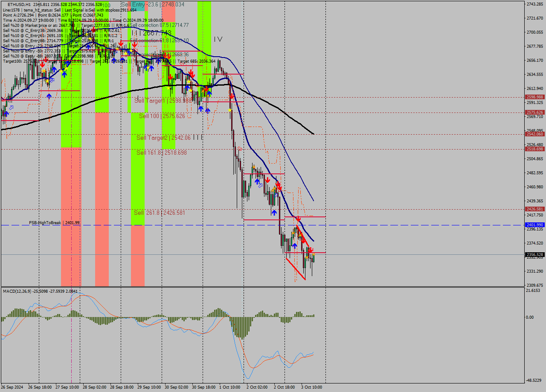Select the 'Sell correction 87.5 | 2714.77' label
This screenshot has width=546, height=392.
pyautogui.click(x=159, y=25)
